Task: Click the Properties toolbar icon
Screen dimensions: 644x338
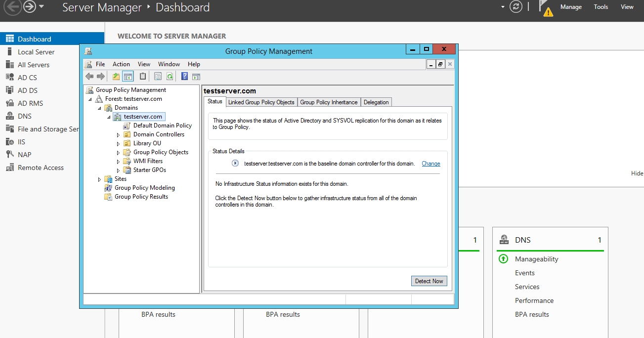Action: coord(158,77)
